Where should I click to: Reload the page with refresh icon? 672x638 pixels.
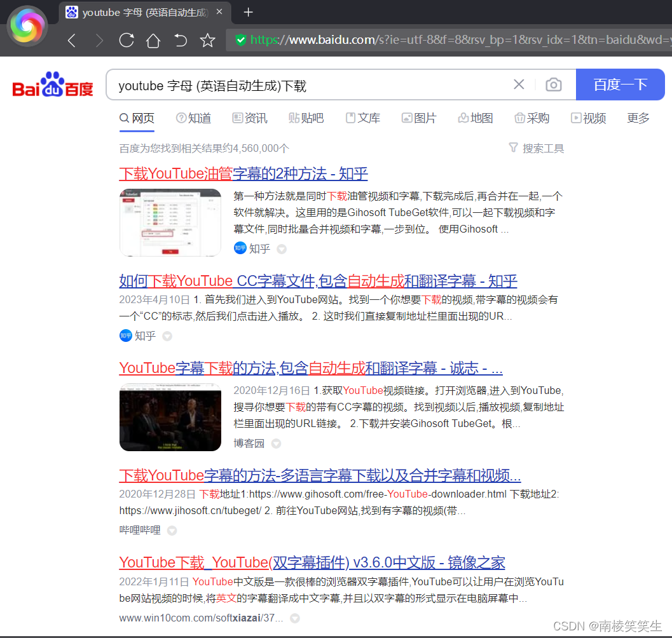[x=127, y=40]
